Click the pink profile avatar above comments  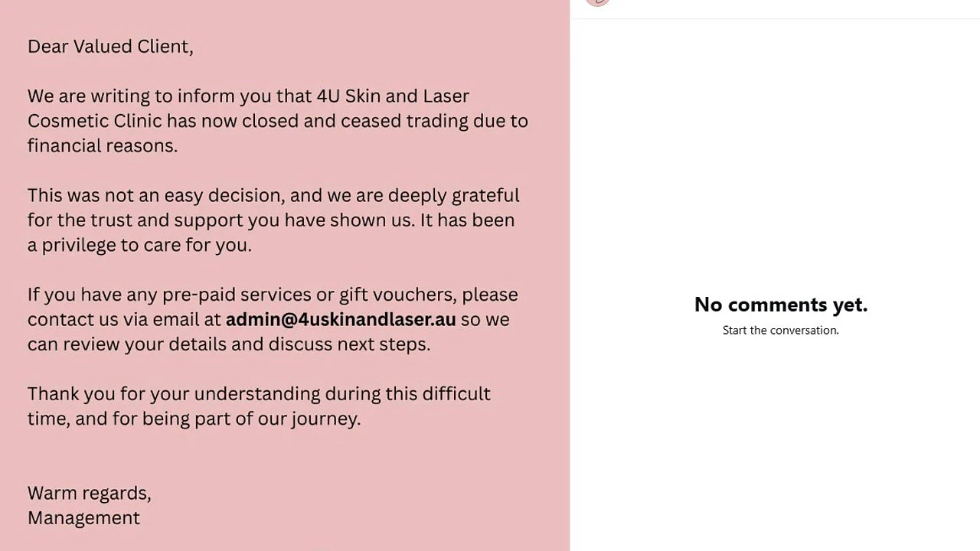pos(597,2)
